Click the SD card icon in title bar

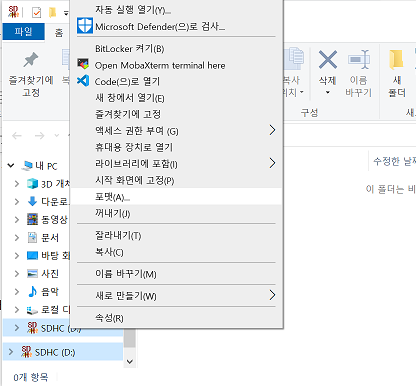click(14, 12)
